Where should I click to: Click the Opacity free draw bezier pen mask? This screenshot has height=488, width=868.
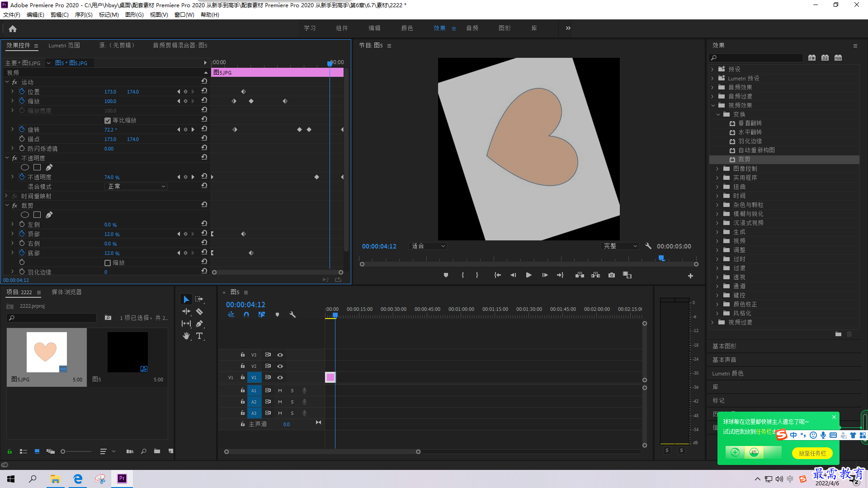coord(49,168)
